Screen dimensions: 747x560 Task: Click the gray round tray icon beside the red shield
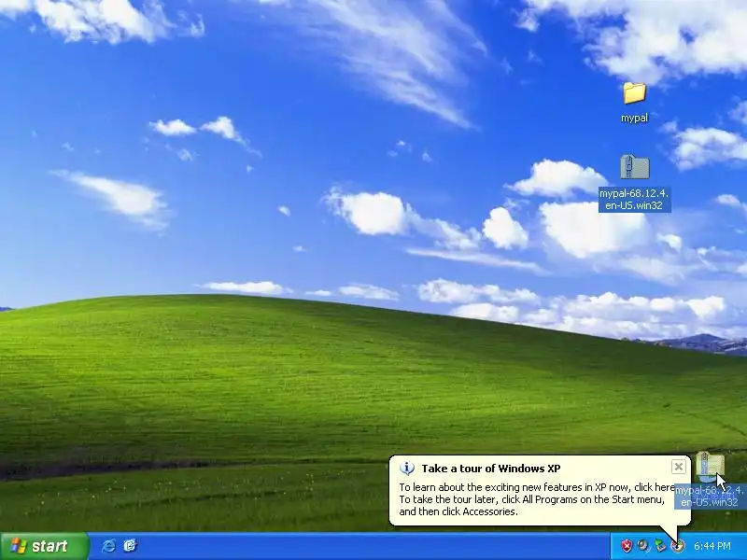[643, 546]
